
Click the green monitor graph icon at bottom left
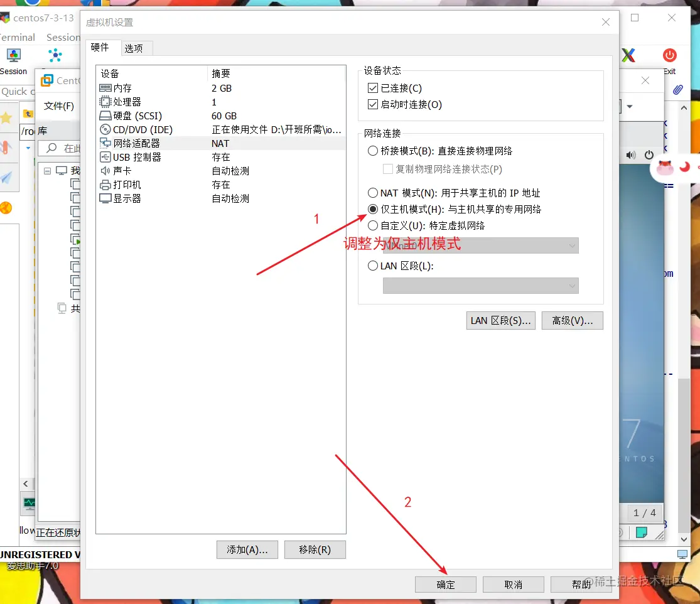(29, 504)
